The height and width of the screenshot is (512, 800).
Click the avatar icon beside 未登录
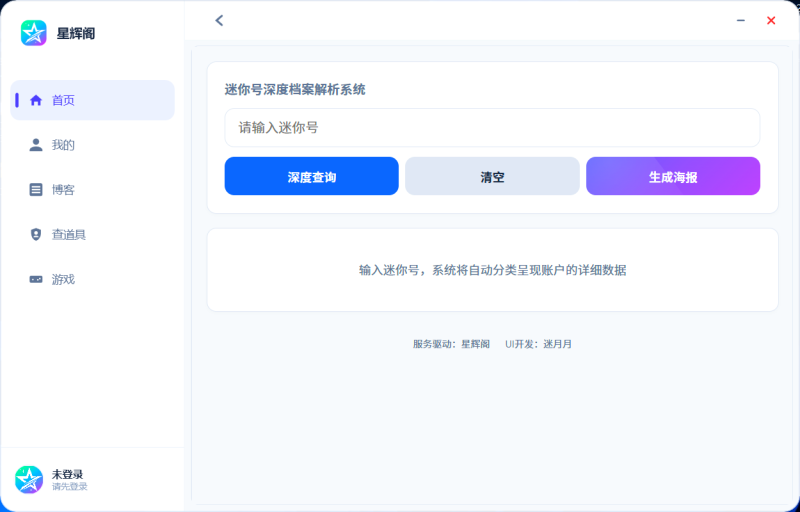coord(29,479)
